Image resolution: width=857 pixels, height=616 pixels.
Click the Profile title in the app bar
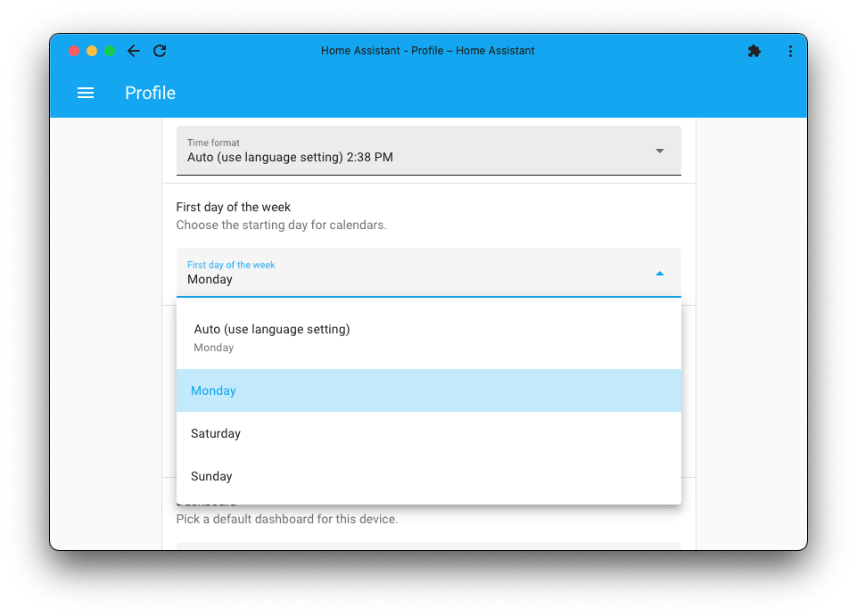[x=150, y=93]
